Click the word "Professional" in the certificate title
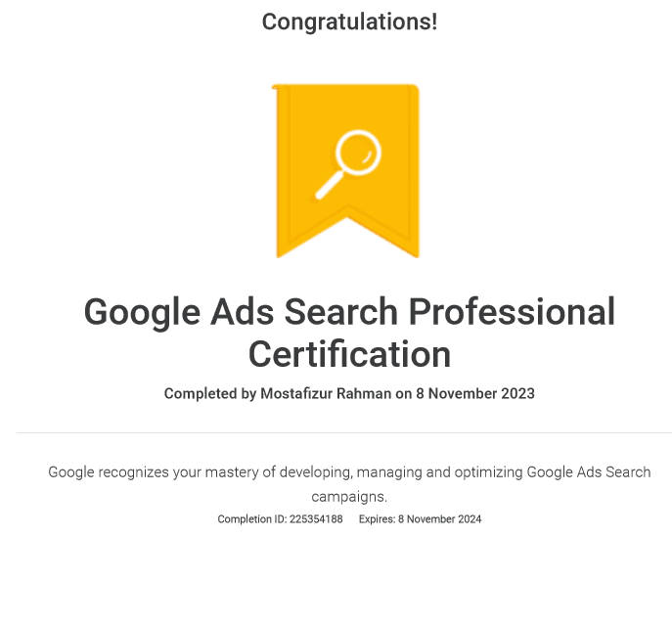The width and height of the screenshot is (672, 626). [x=512, y=312]
